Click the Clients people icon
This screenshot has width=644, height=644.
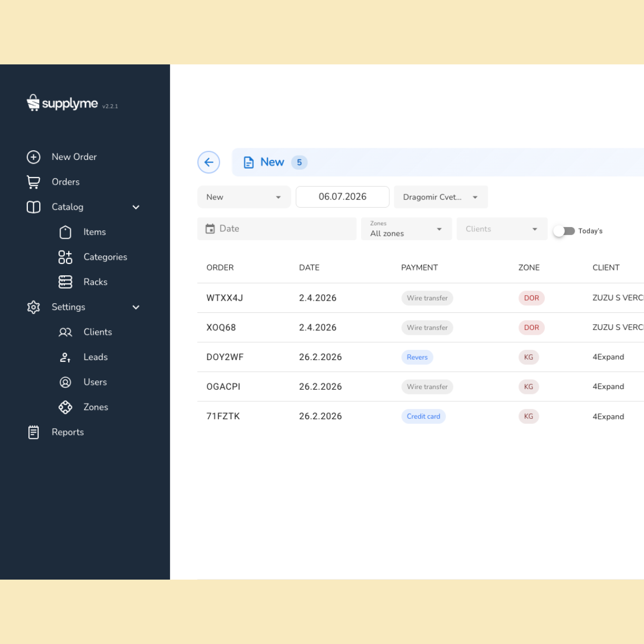65,332
